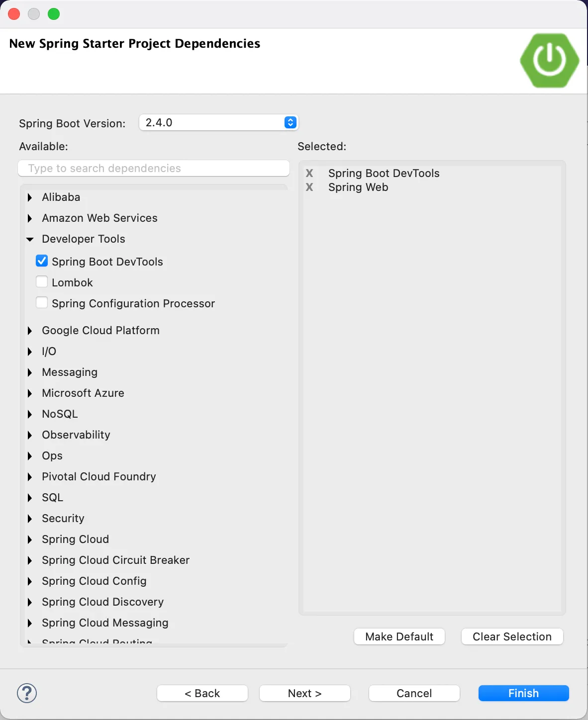This screenshot has width=588, height=720.
Task: Click the help question mark icon
Action: [x=27, y=693]
